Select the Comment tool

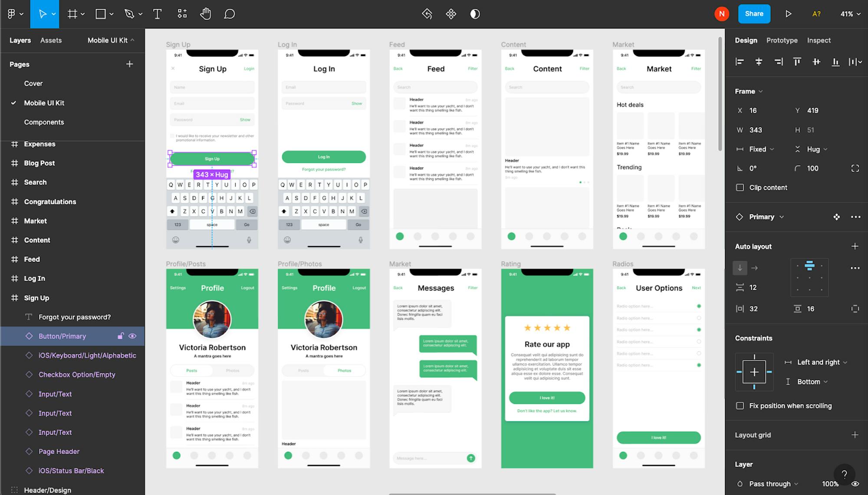pyautogui.click(x=229, y=14)
